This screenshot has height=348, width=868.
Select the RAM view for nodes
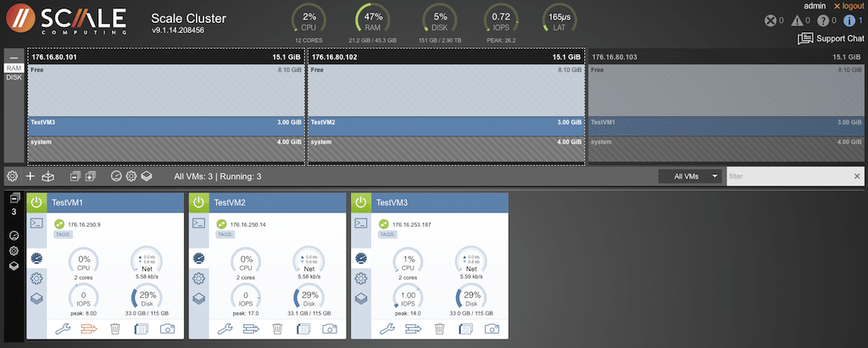[14, 68]
